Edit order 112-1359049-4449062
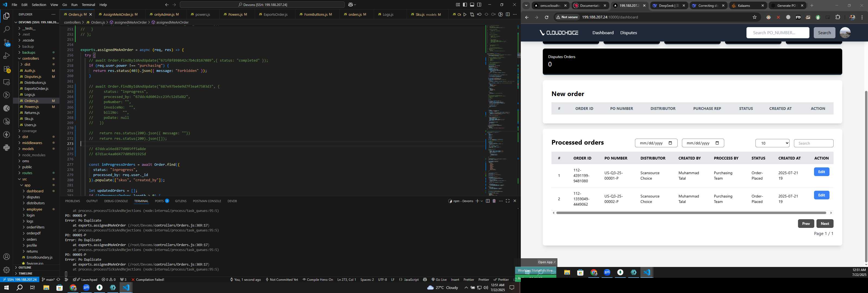The height and width of the screenshot is (293, 868). (x=821, y=195)
